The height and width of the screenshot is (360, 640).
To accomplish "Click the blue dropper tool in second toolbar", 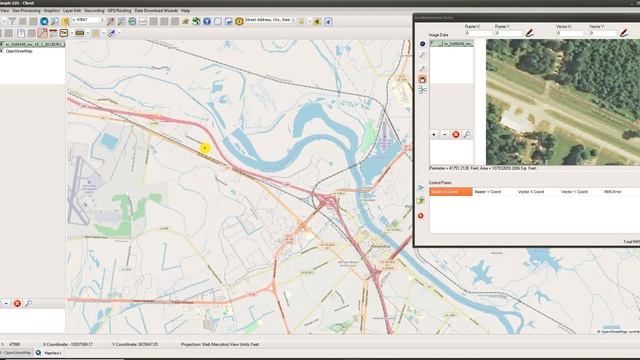I will pyautogui.click(x=111, y=33).
